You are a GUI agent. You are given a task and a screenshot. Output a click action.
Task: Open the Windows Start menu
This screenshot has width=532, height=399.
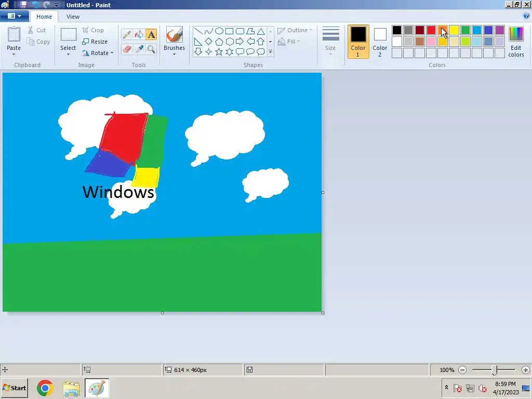[x=14, y=388]
